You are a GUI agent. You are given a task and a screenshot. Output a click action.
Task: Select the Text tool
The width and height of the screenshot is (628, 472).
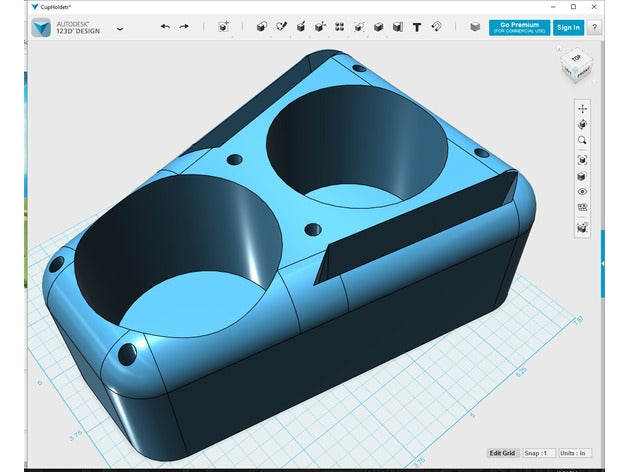[x=417, y=27]
